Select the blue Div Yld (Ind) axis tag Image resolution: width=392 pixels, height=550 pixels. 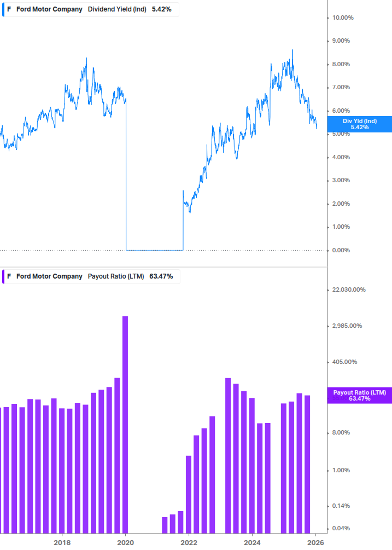[359, 124]
